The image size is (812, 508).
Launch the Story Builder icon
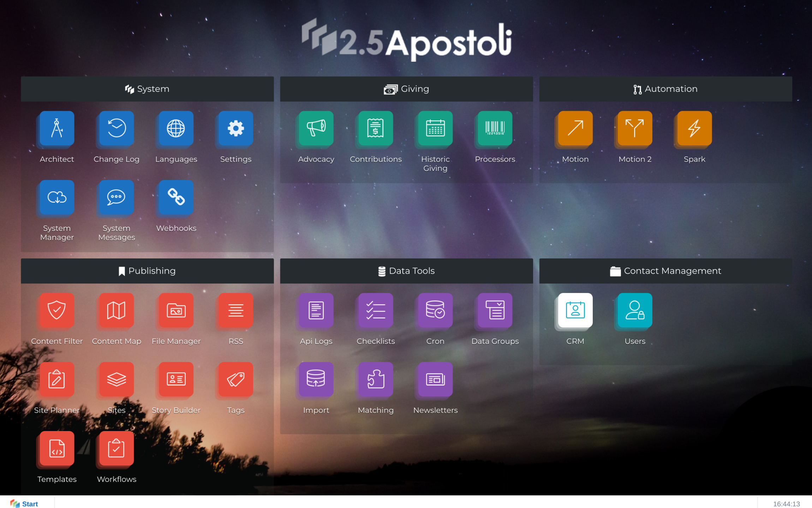[x=176, y=379]
